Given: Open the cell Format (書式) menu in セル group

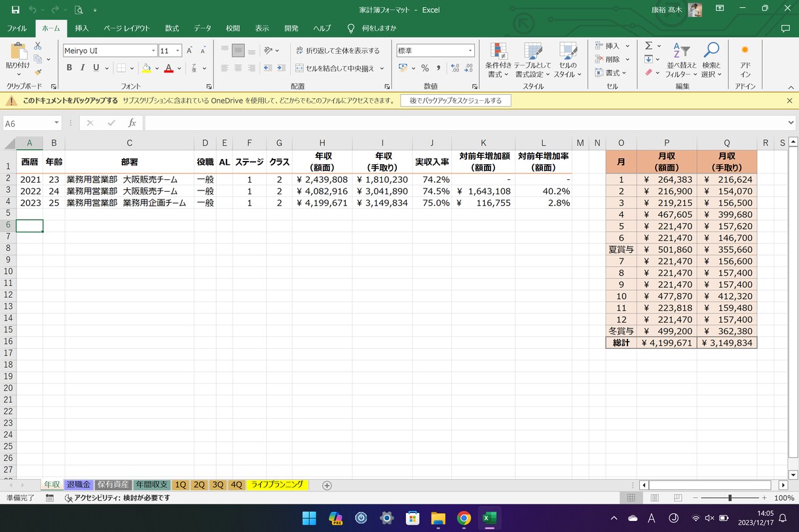Looking at the screenshot, I should [x=612, y=73].
